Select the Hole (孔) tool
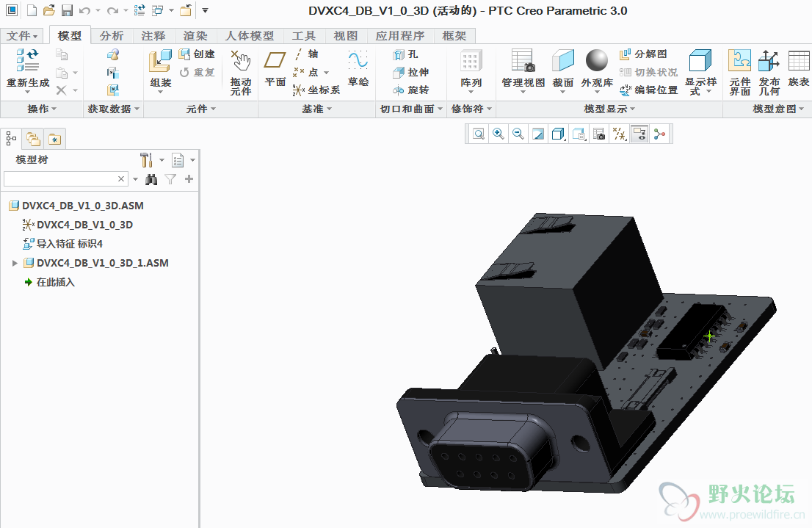Image resolution: width=812 pixels, height=528 pixels. coord(405,54)
